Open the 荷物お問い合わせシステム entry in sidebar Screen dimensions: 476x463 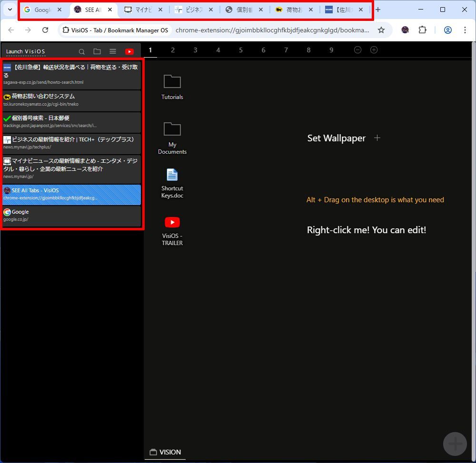pyautogui.click(x=72, y=100)
